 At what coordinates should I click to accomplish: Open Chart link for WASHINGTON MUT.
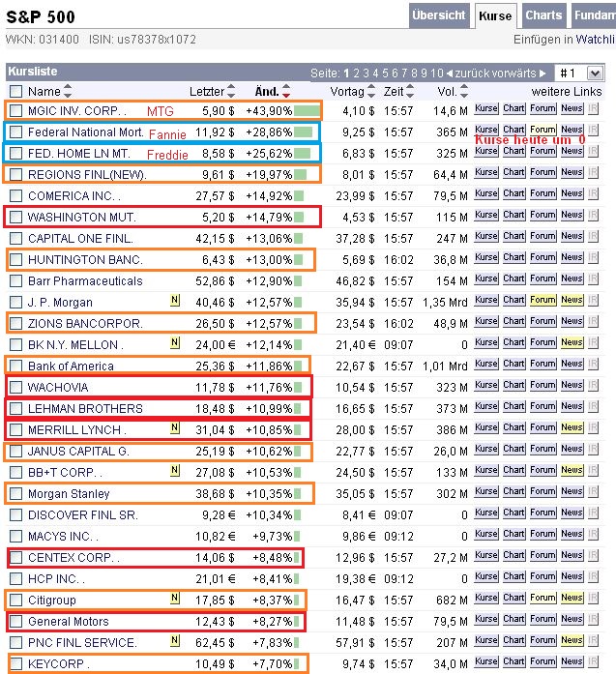coord(513,215)
